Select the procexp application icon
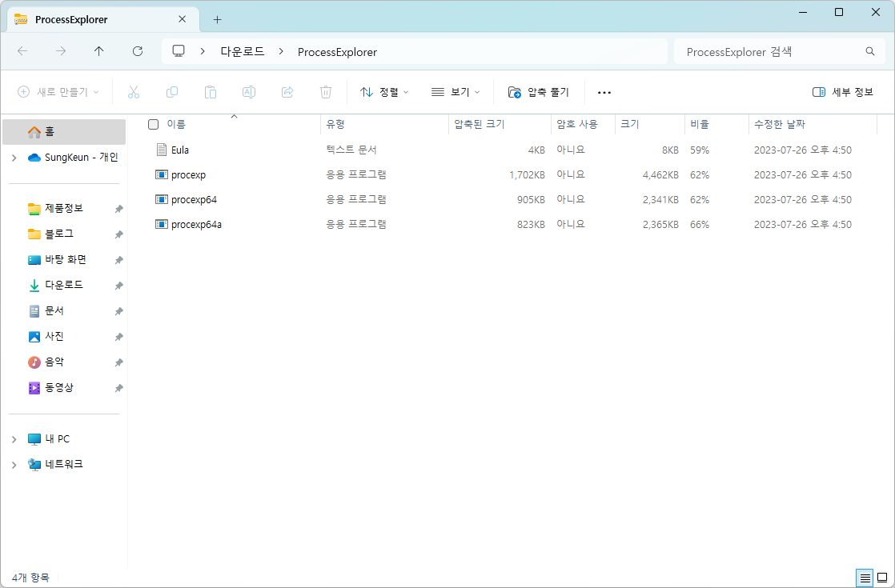The image size is (895, 588). coord(162,174)
